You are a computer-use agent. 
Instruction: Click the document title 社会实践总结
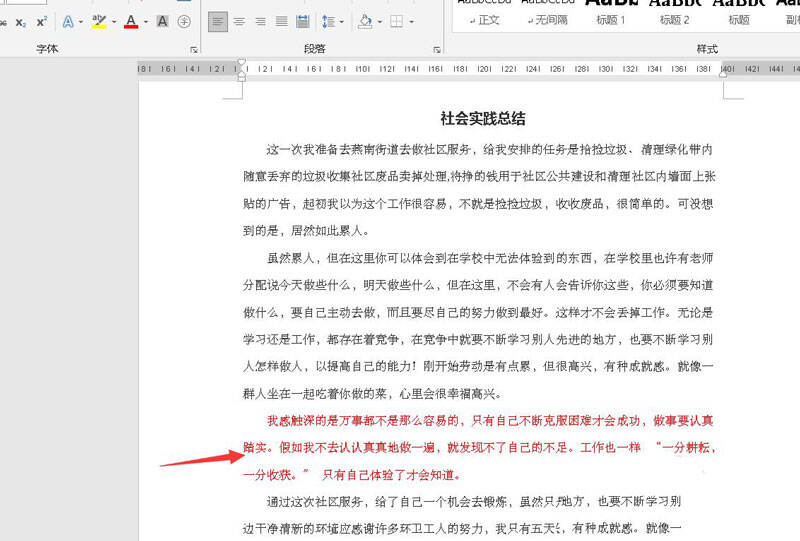(482, 118)
